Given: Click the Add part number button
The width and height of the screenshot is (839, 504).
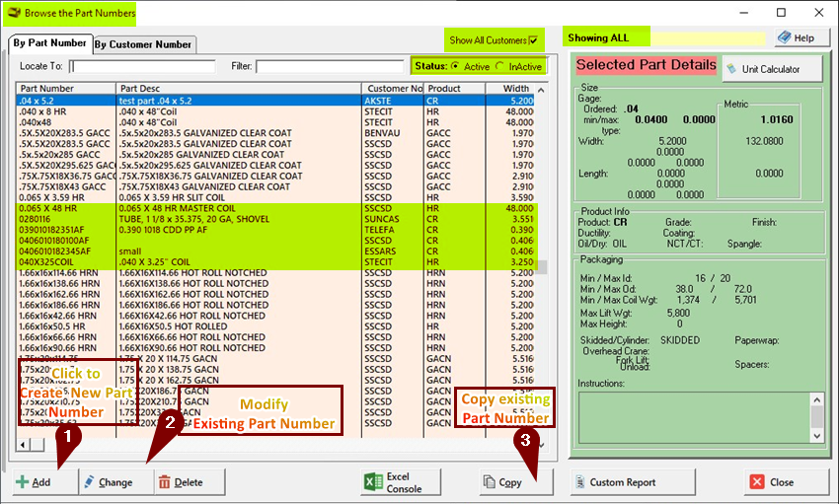Looking at the screenshot, I should 34,482.
